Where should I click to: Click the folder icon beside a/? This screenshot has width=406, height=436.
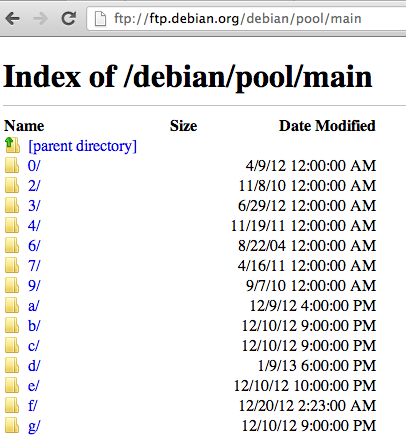(x=12, y=306)
